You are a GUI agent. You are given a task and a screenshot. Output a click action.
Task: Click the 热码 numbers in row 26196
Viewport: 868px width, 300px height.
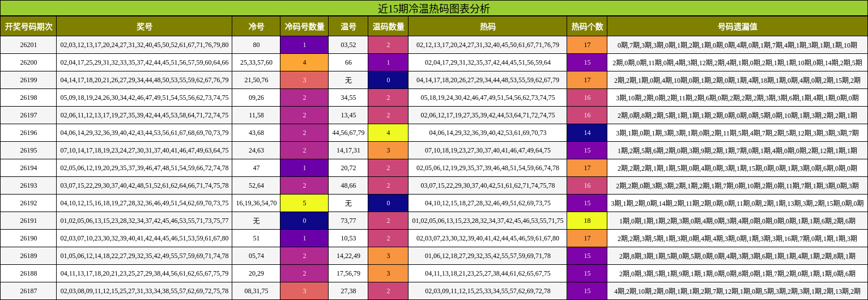tap(488, 133)
